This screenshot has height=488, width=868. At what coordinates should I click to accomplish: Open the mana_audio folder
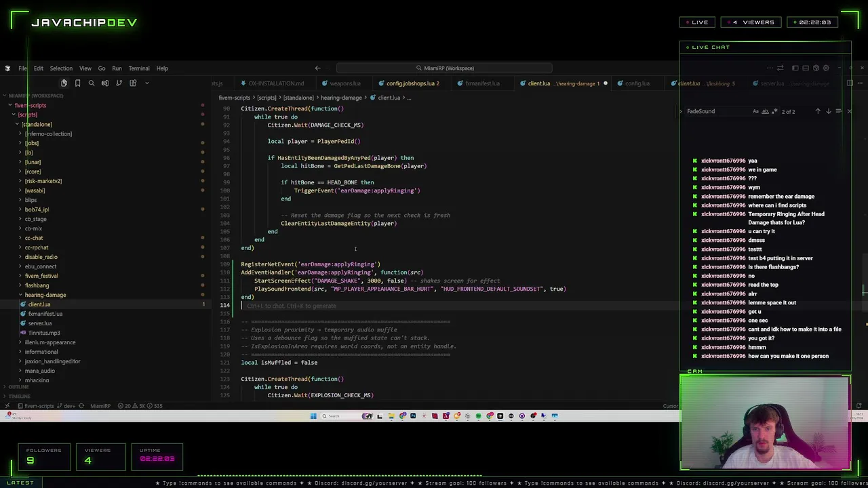40,371
